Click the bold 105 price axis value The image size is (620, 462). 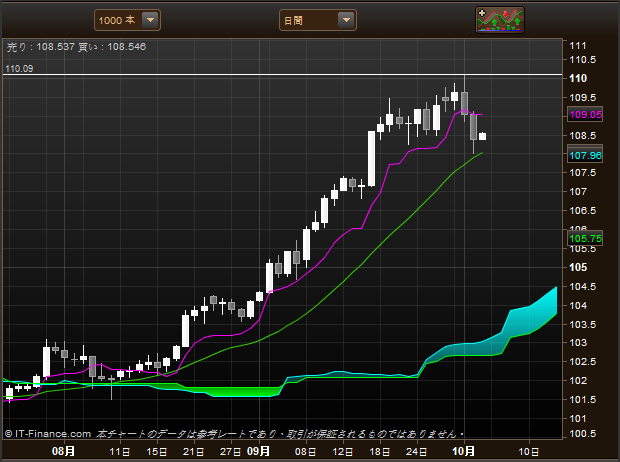[578, 267]
